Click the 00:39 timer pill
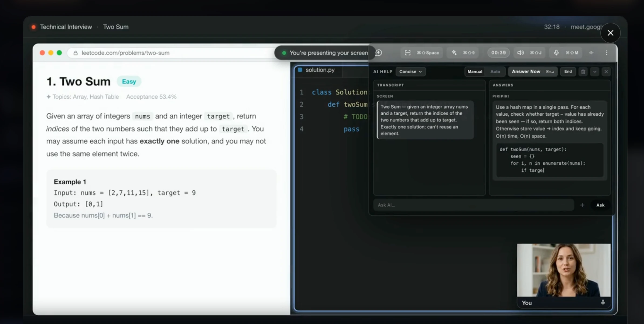Image resolution: width=644 pixels, height=324 pixels. pos(498,53)
